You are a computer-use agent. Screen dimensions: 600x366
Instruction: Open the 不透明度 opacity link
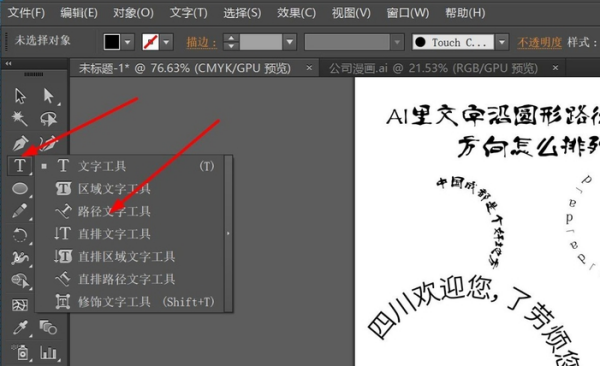click(x=540, y=42)
